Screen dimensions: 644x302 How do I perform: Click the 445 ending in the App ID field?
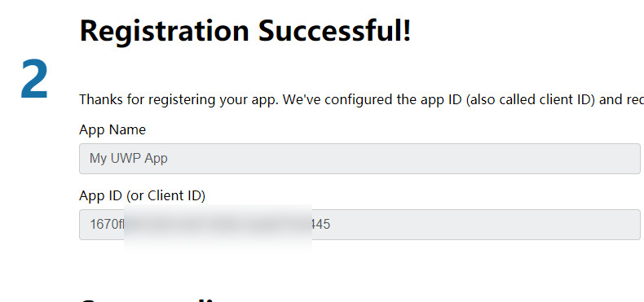[320, 225]
